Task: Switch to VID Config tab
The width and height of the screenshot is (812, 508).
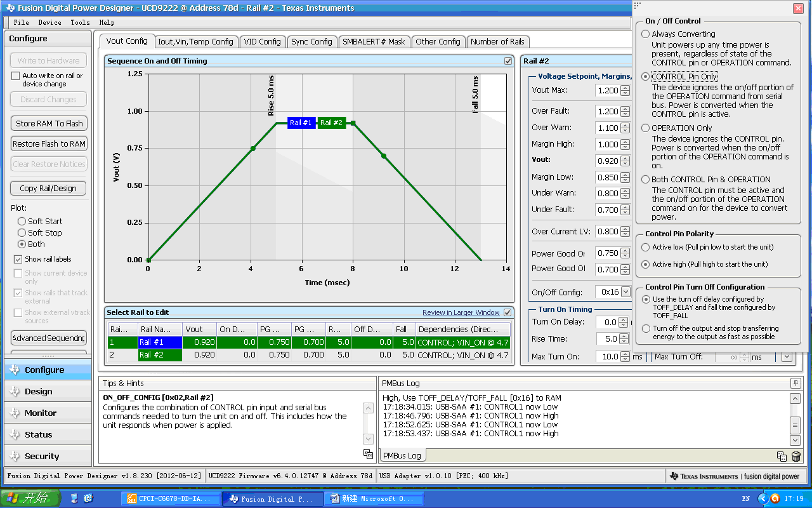Action: pyautogui.click(x=262, y=42)
